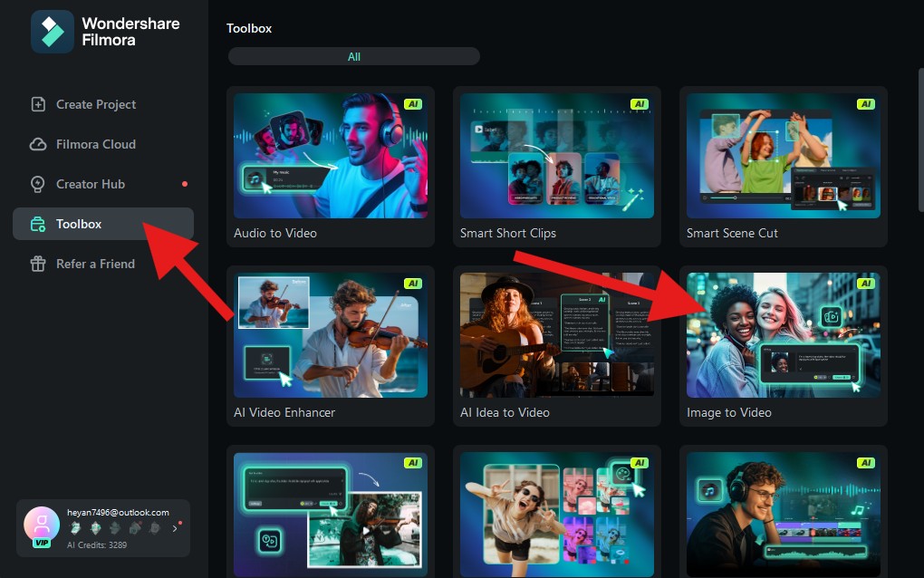Click the Refer a Friend gift icon
This screenshot has height=578, width=924.
coord(38,264)
